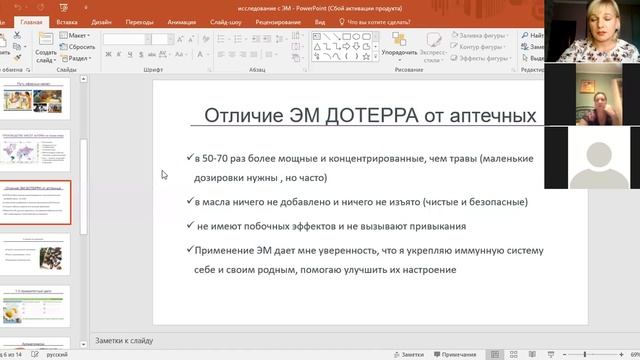Switch to reading view icon
This screenshot has width=640, height=360.
click(532, 354)
